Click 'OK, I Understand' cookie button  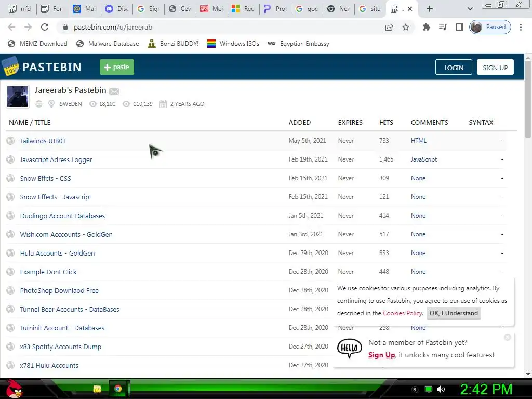(454, 313)
